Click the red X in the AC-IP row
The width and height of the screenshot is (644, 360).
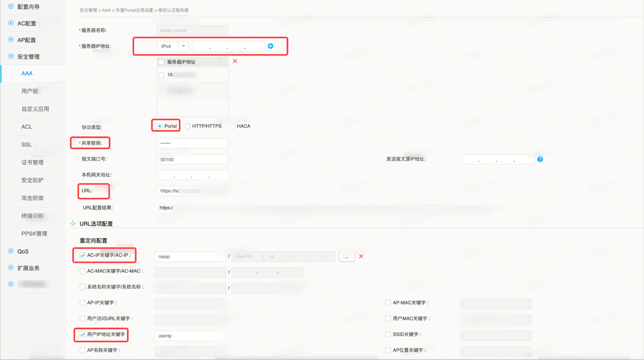click(361, 256)
